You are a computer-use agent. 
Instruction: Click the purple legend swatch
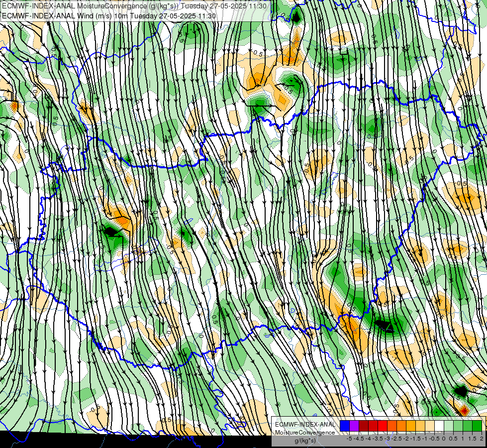(x=354, y=426)
